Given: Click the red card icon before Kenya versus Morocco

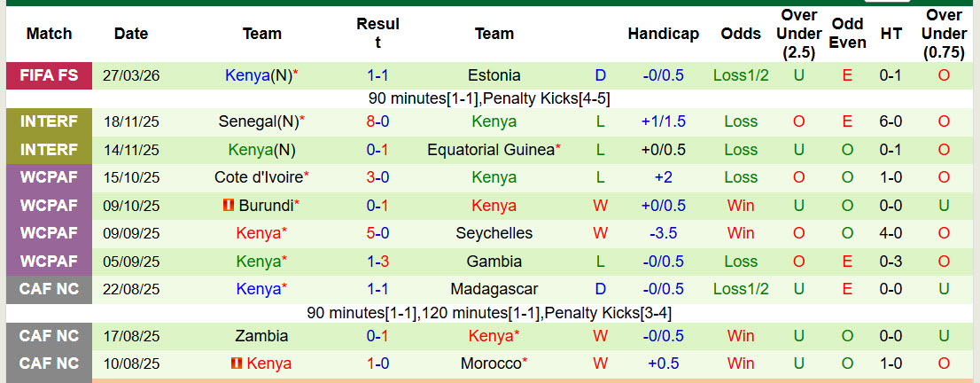Looking at the screenshot, I should pyautogui.click(x=236, y=363).
